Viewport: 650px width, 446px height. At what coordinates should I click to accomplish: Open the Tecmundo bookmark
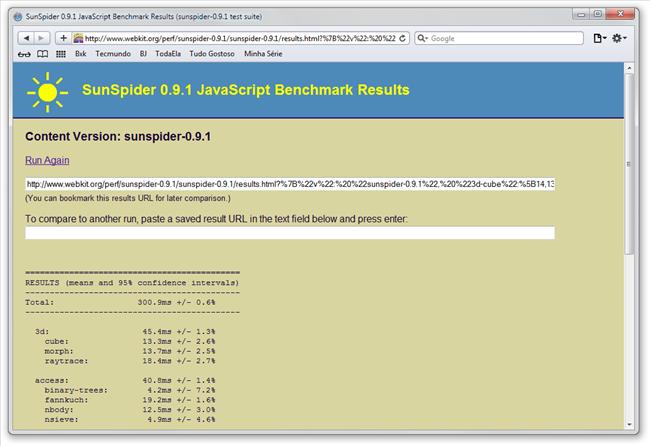(113, 54)
